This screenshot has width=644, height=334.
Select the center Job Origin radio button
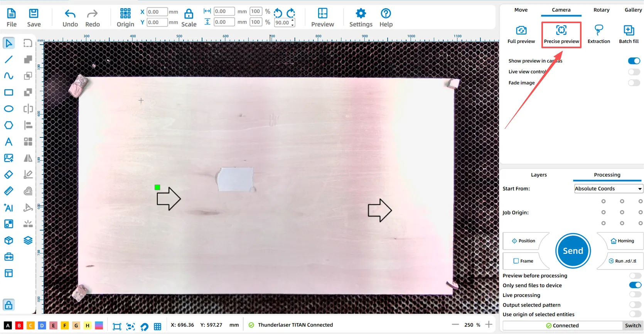pyautogui.click(x=622, y=213)
